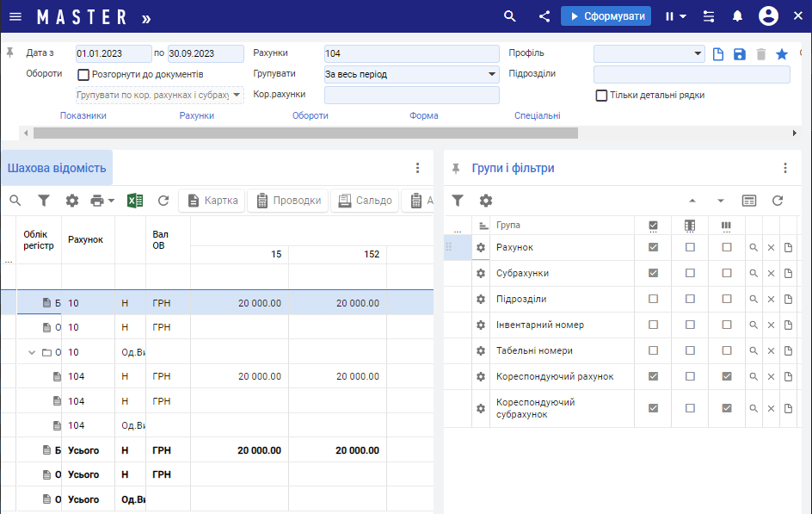Export report to Excel

135,201
